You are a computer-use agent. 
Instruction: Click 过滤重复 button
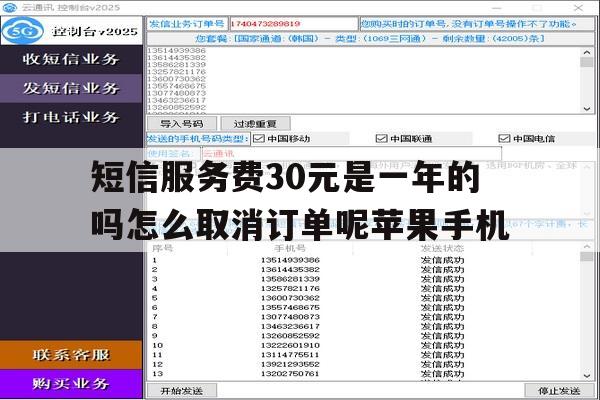pos(255,124)
